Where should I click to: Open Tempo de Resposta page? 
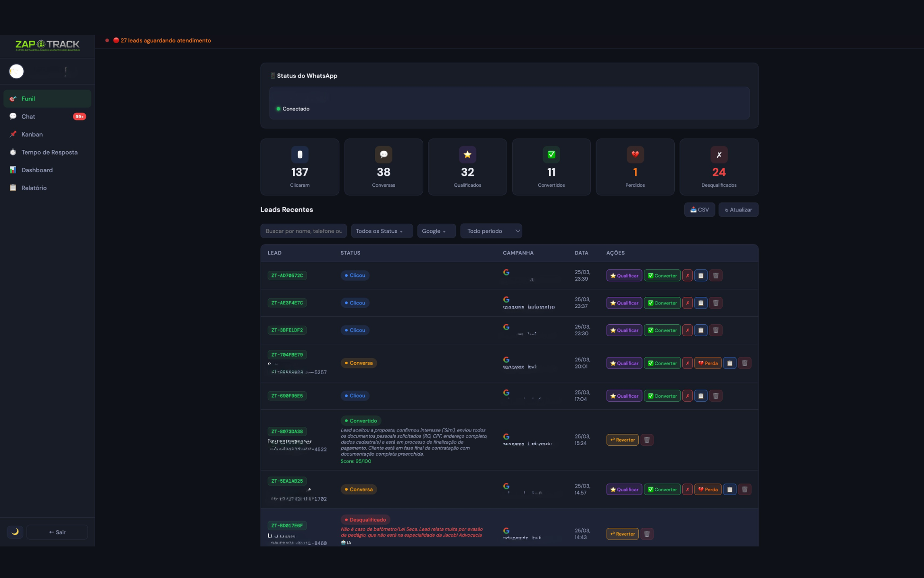click(49, 152)
